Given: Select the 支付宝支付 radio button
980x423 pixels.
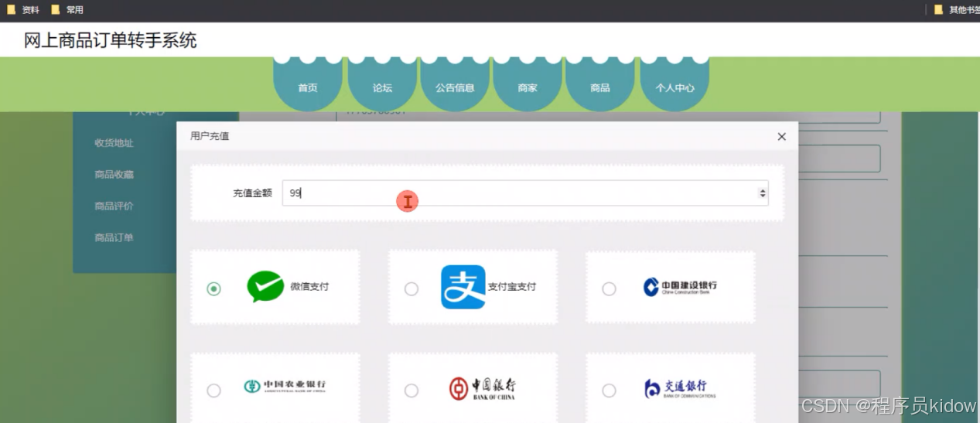Looking at the screenshot, I should (411, 288).
